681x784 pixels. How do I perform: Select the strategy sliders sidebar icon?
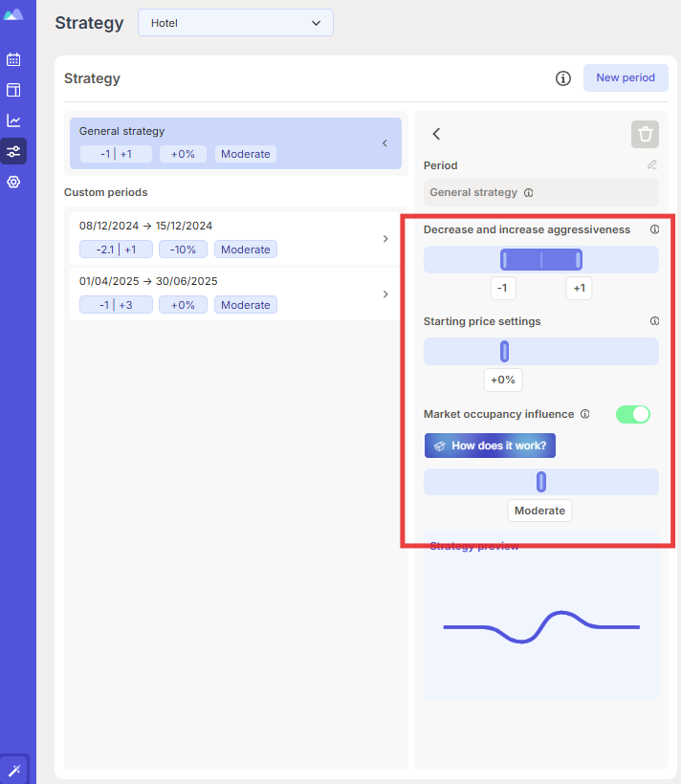pyautogui.click(x=13, y=151)
